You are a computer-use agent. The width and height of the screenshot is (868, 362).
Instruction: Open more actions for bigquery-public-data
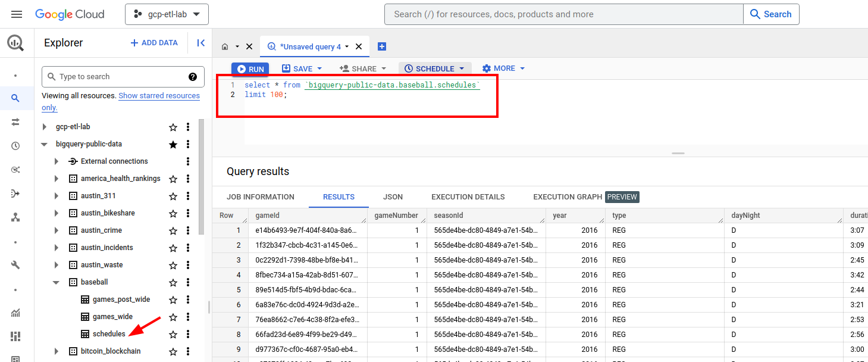188,144
